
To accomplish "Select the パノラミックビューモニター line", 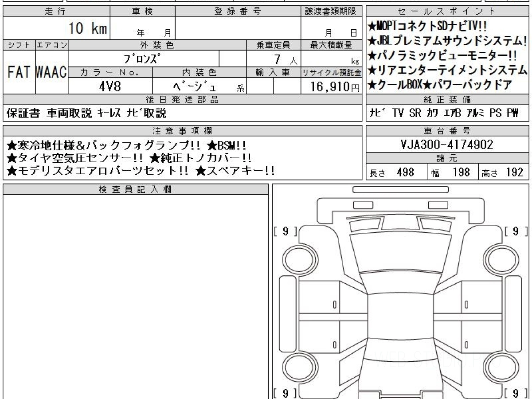I will tap(442, 56).
